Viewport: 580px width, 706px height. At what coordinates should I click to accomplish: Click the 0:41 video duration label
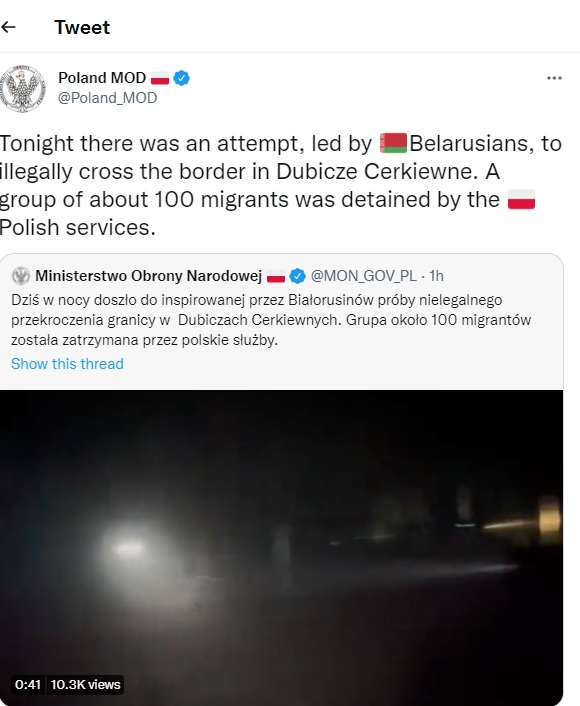[x=28, y=685]
